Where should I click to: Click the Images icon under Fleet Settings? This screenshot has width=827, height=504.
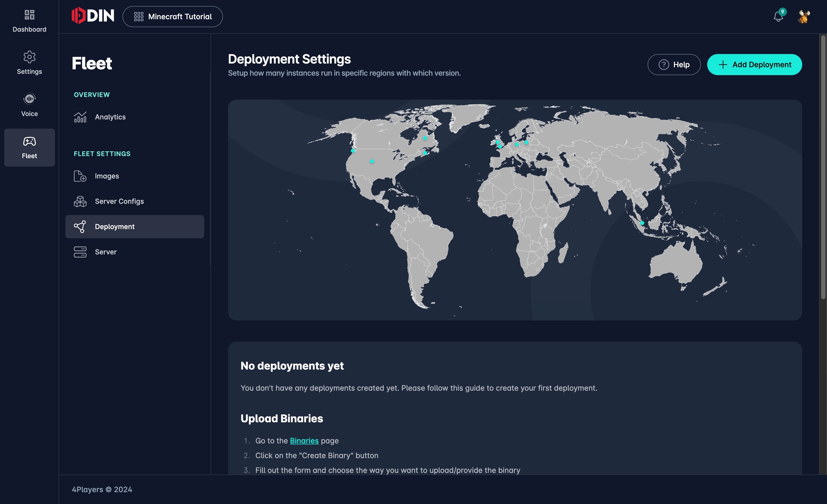(x=80, y=176)
